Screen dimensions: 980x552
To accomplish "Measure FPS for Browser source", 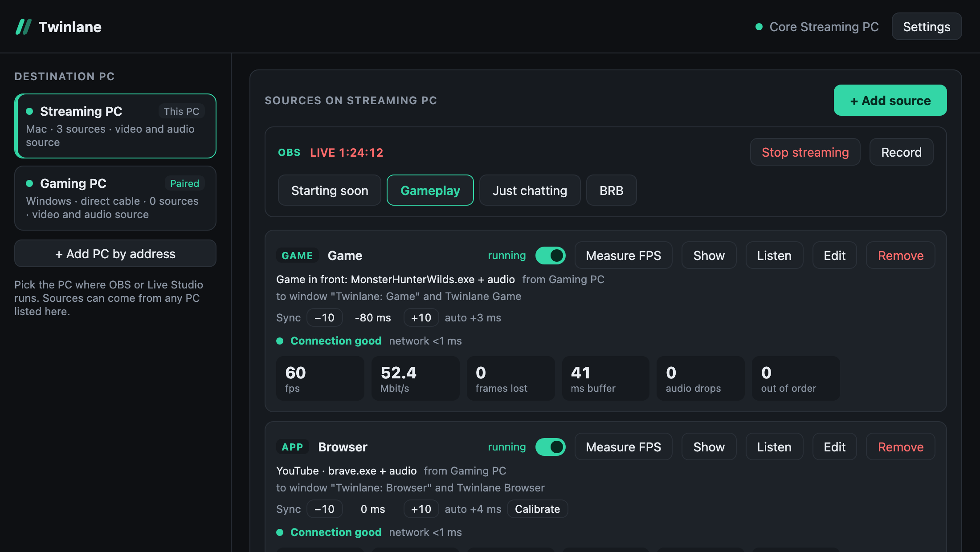I will [623, 447].
